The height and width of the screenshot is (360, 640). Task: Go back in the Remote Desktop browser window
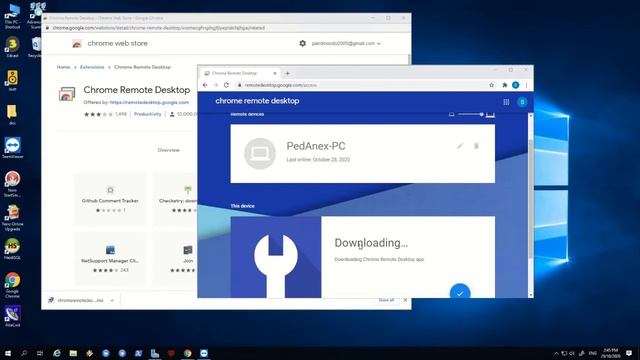205,85
